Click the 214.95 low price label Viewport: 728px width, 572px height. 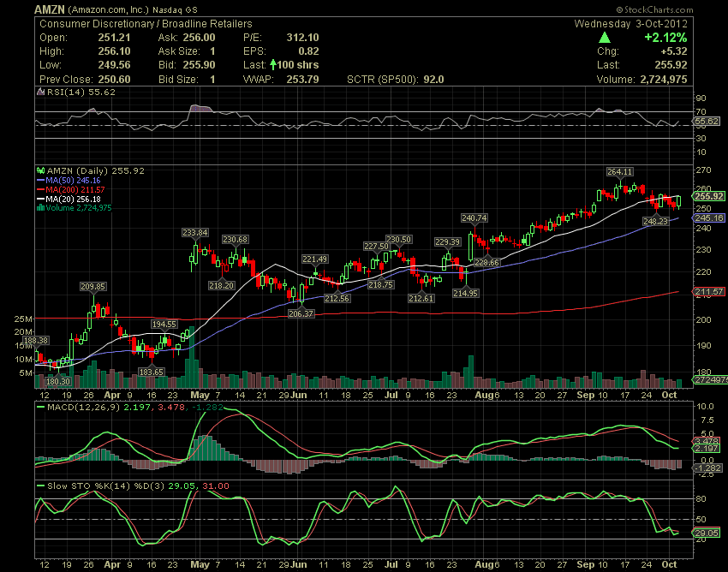pos(466,294)
